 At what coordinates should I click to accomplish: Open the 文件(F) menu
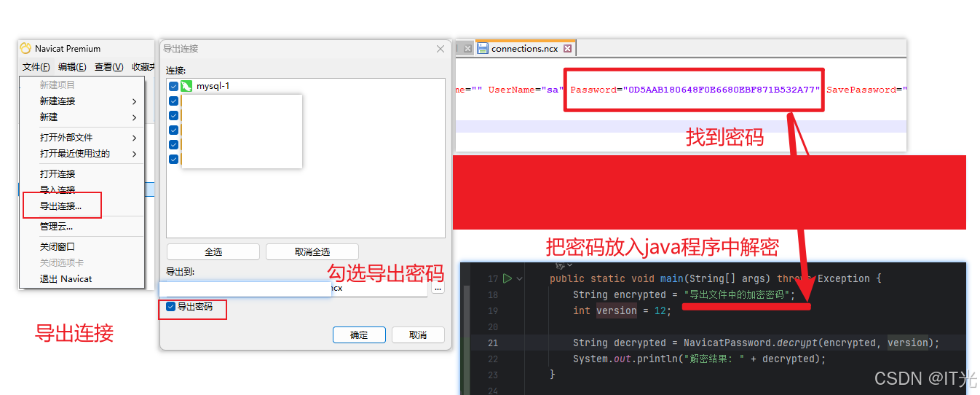(36, 67)
